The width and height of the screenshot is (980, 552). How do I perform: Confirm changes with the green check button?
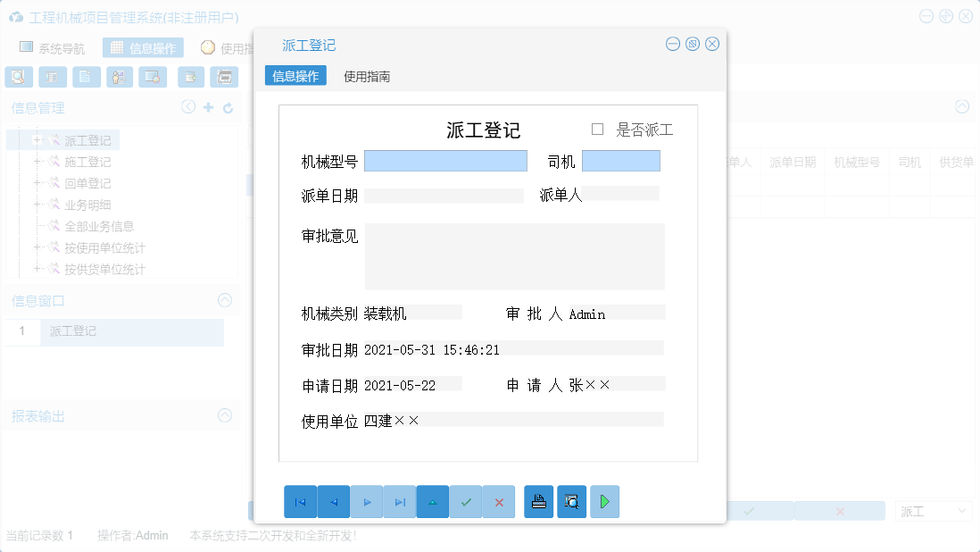click(x=466, y=501)
